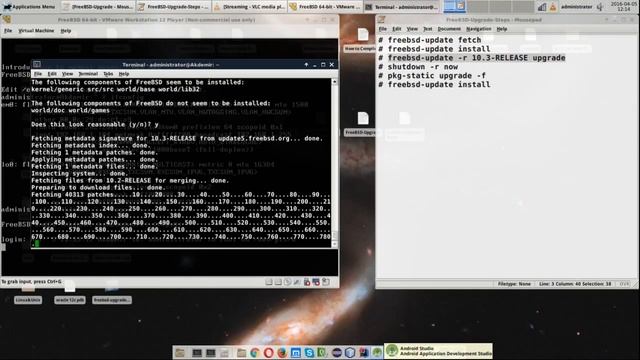
Task: Click the Terminal scrollbar up arrow
Action: (x=335, y=82)
